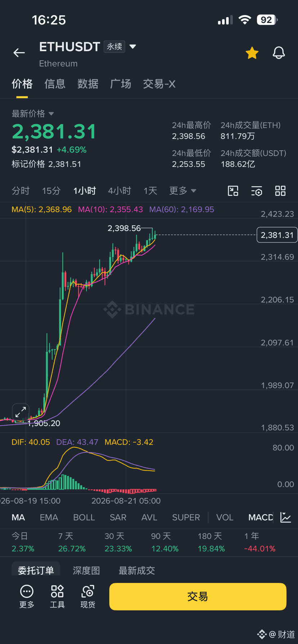Switch to the 信息 tab
Image resolution: width=298 pixels, height=644 pixels.
pyautogui.click(x=55, y=84)
